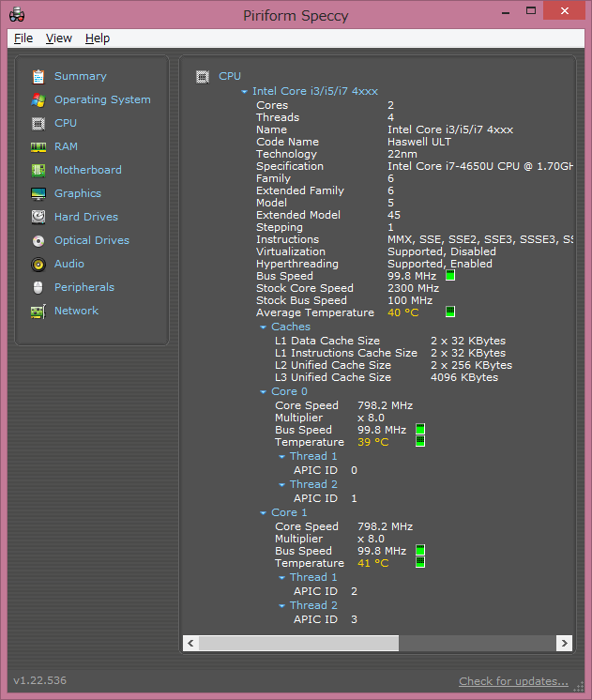Click the Summary clipboard icon
Screen dimensions: 592x700
pos(38,76)
